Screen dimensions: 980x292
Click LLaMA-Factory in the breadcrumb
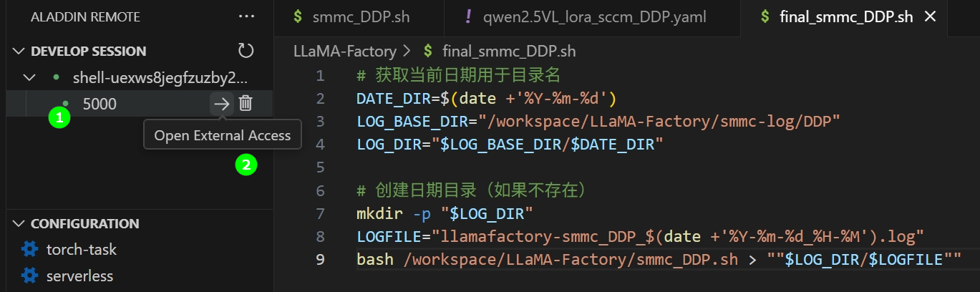[344, 51]
